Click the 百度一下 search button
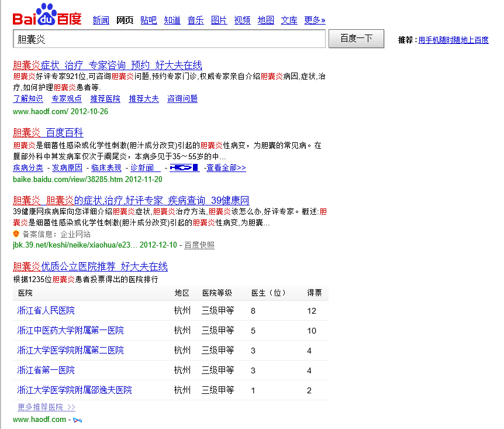This screenshot has height=429, width=504. coord(356,39)
